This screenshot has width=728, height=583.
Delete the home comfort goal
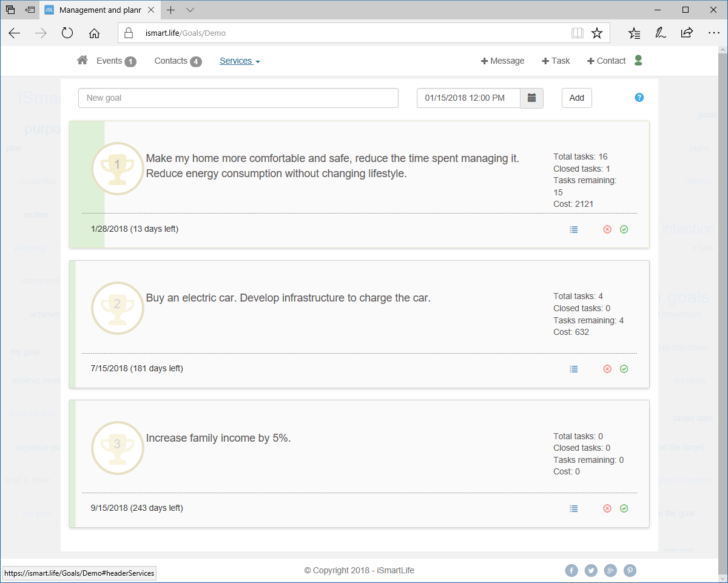pyautogui.click(x=607, y=229)
